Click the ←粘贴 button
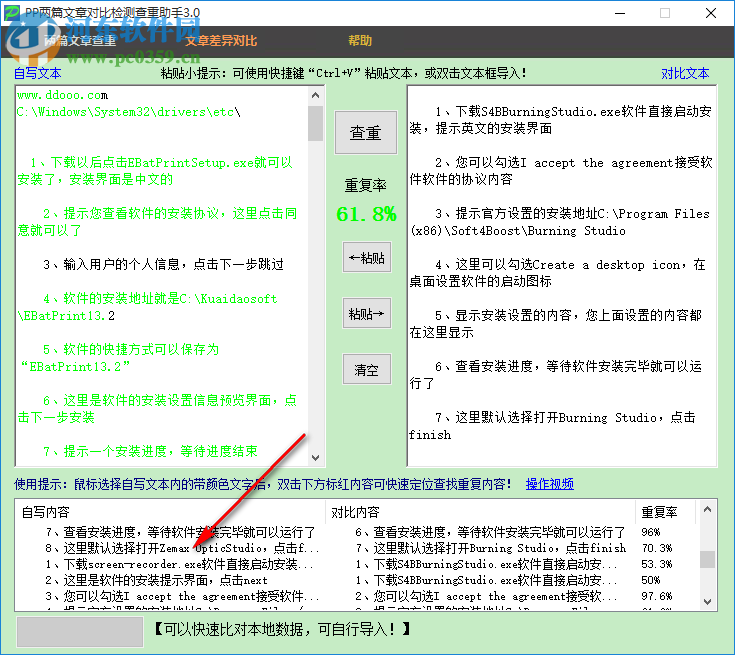The width and height of the screenshot is (735, 655). click(367, 257)
